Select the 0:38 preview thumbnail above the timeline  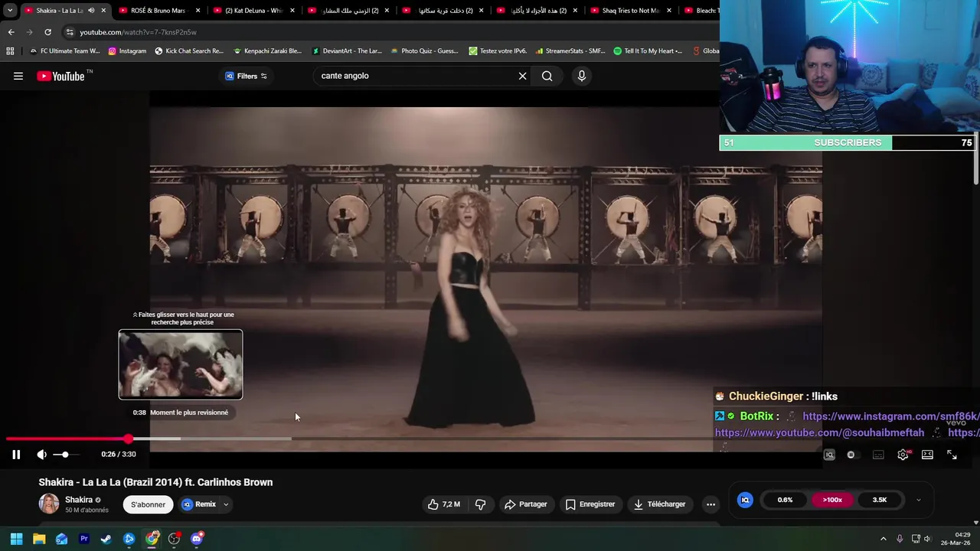click(181, 364)
